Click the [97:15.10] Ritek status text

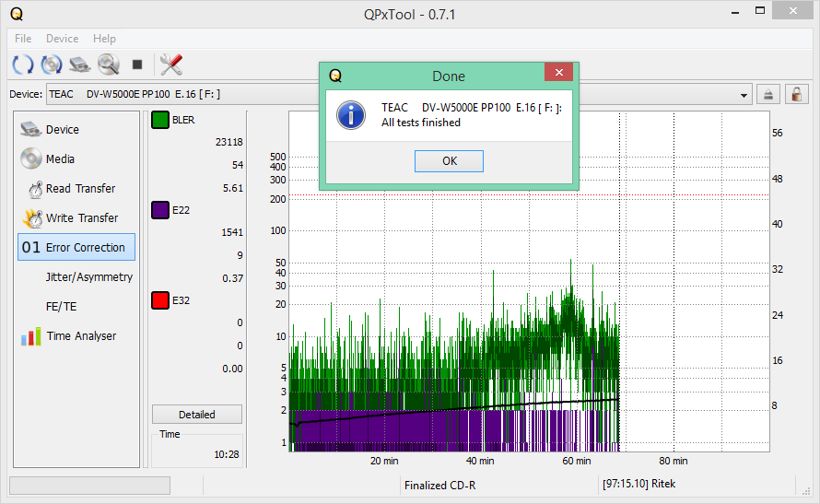click(x=639, y=484)
